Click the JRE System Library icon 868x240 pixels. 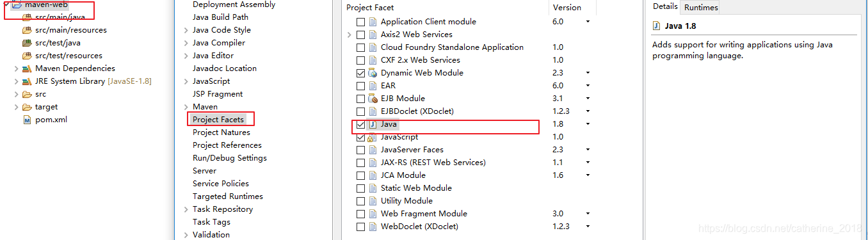[x=27, y=81]
